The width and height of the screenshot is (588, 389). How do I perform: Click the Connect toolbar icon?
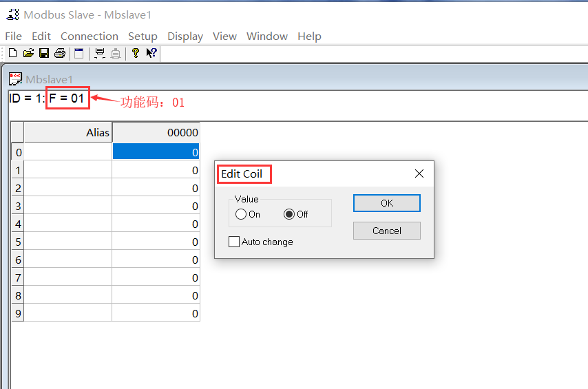(x=100, y=53)
